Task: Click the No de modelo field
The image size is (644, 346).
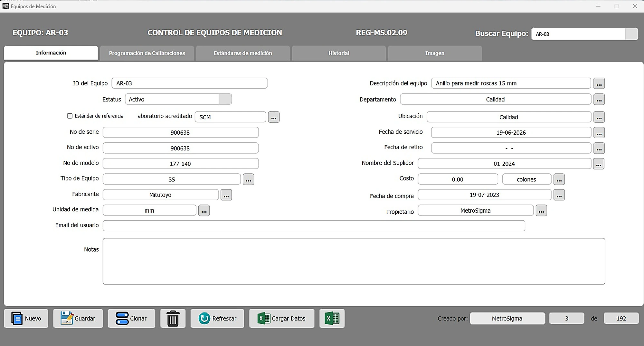Action: (180, 164)
